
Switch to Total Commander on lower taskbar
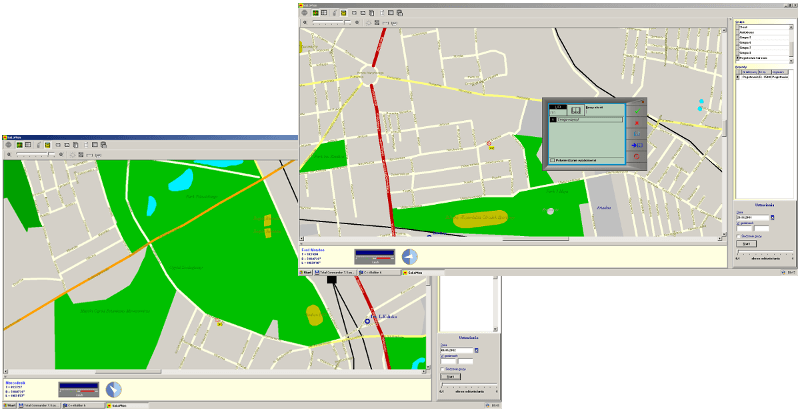pyautogui.click(x=39, y=405)
